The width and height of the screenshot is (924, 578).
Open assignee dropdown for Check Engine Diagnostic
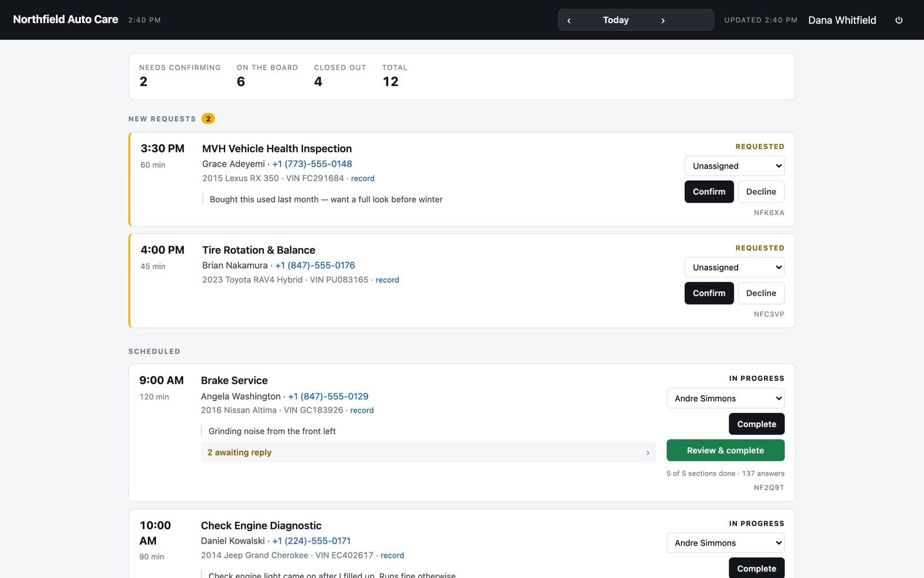(x=725, y=543)
